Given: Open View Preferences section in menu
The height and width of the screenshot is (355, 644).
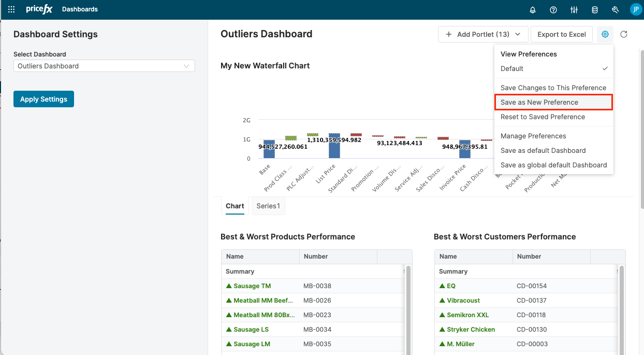Looking at the screenshot, I should click(x=528, y=54).
